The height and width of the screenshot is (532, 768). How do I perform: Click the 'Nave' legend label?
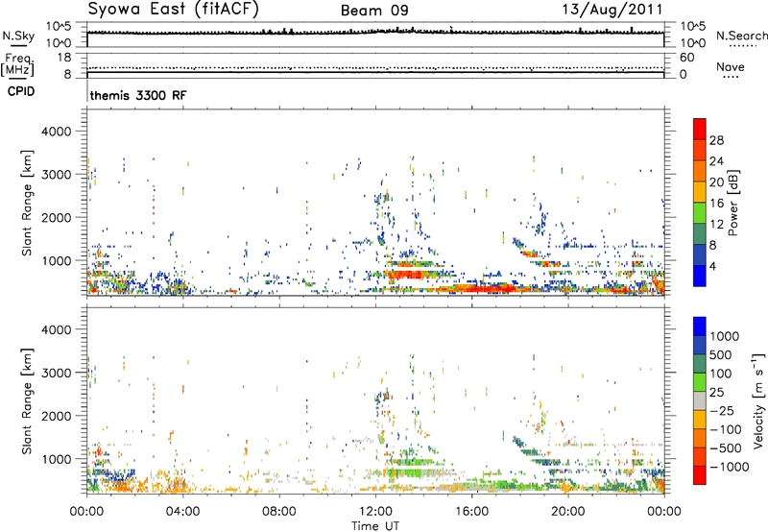coord(731,67)
